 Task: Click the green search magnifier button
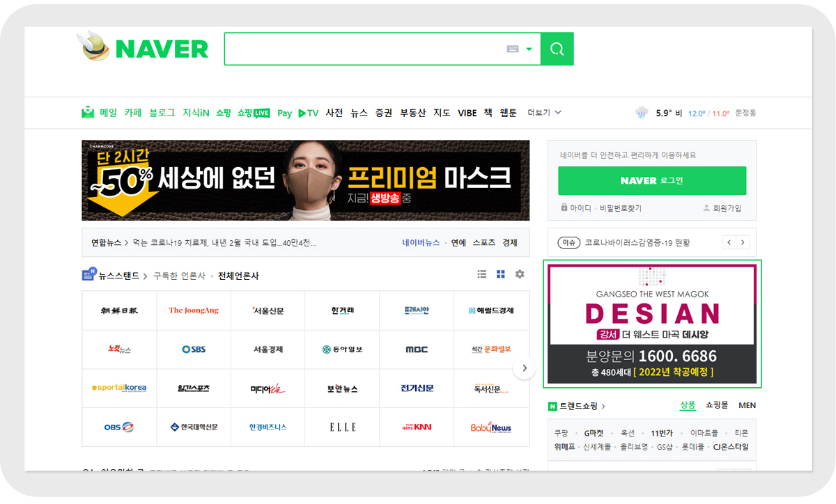coord(557,49)
